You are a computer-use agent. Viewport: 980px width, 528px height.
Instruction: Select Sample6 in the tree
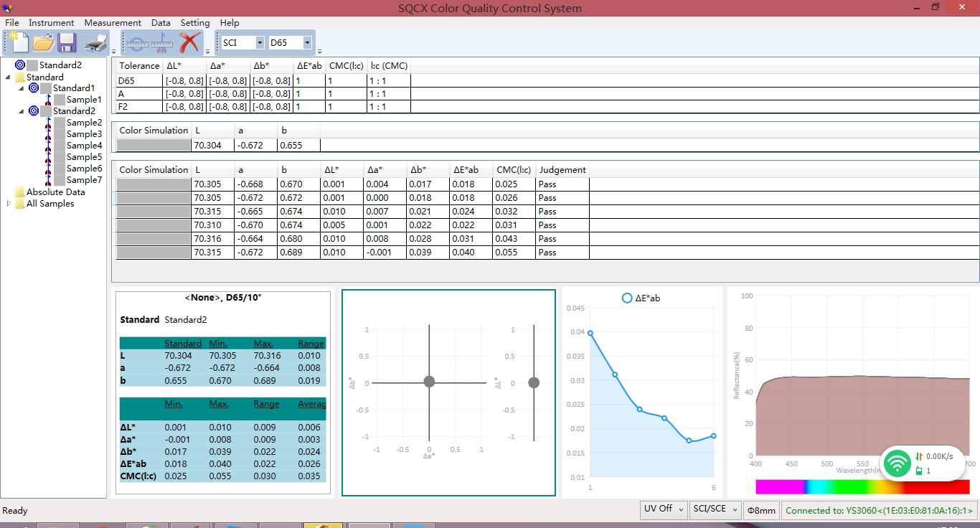tap(84, 169)
